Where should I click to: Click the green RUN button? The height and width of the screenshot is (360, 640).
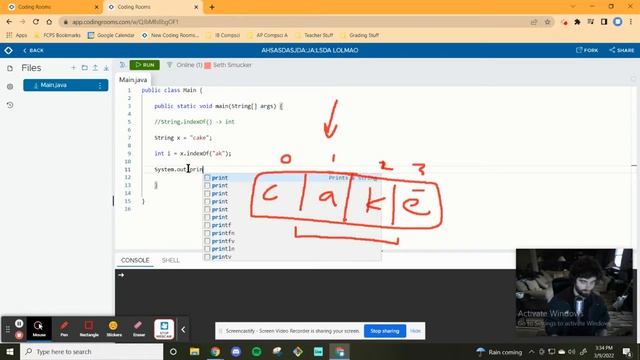[144, 65]
